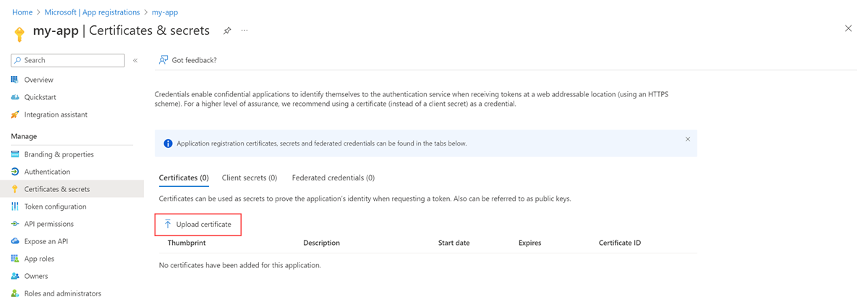Click the Upload certificate button
868x305 pixels.
click(197, 225)
